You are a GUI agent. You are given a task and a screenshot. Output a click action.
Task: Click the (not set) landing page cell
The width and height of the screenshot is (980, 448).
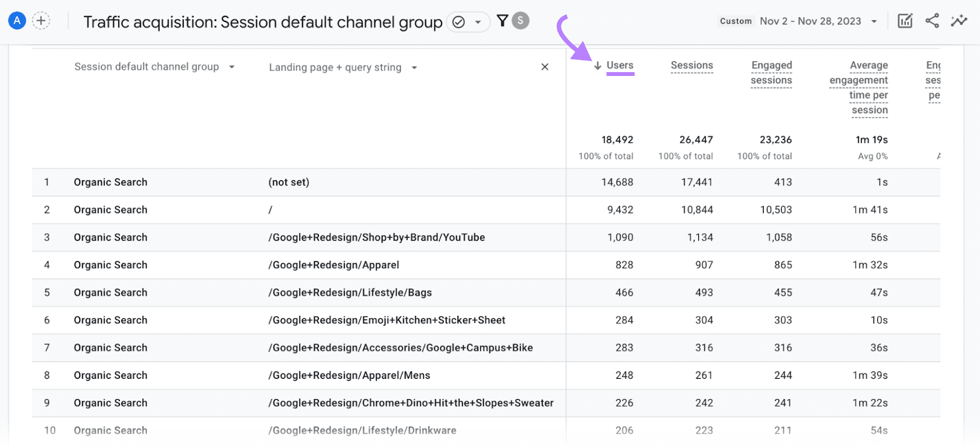[288, 182]
